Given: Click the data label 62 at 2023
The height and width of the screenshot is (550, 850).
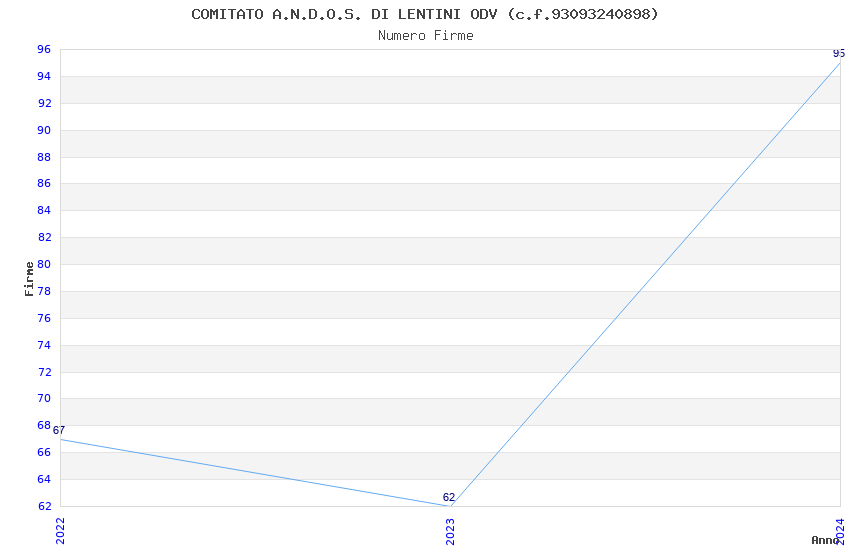Looking at the screenshot, I should tap(449, 497).
